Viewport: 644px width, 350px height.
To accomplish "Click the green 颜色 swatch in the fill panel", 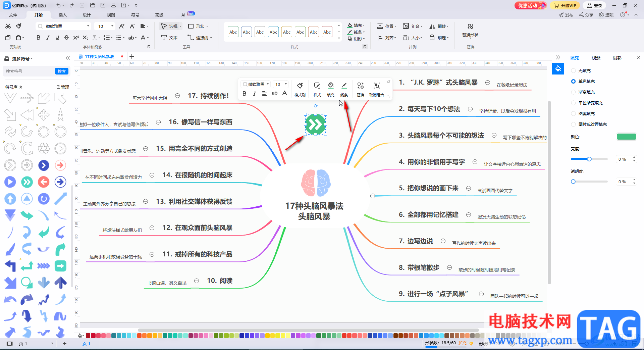I will [x=626, y=137].
